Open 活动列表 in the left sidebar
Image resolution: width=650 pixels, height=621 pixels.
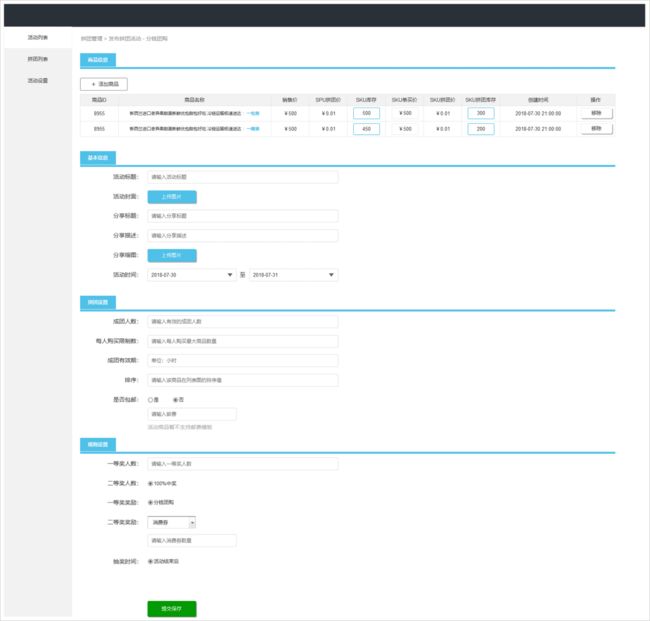coord(38,38)
